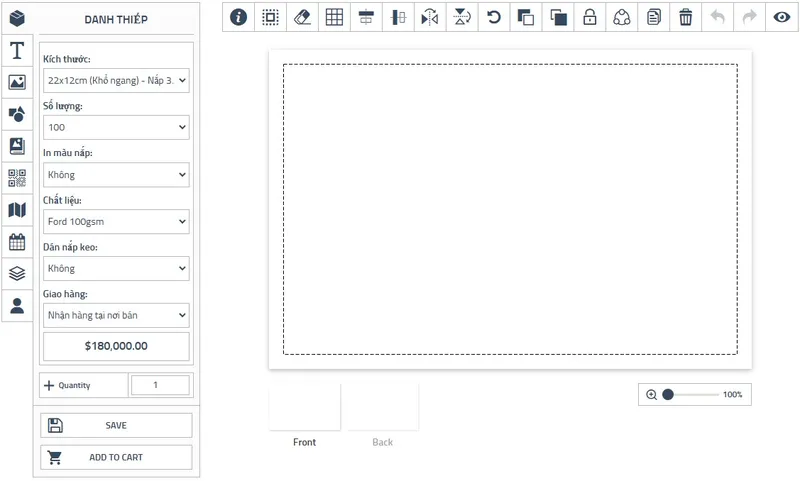Screen dimensions: 800x481
Task: Click the redo arrow icon
Action: [749, 17]
